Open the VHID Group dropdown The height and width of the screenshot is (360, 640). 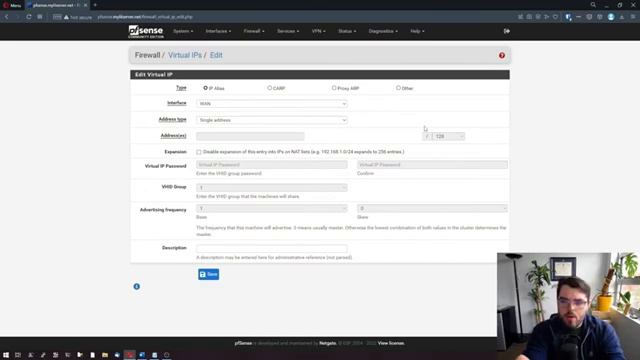tap(272, 188)
